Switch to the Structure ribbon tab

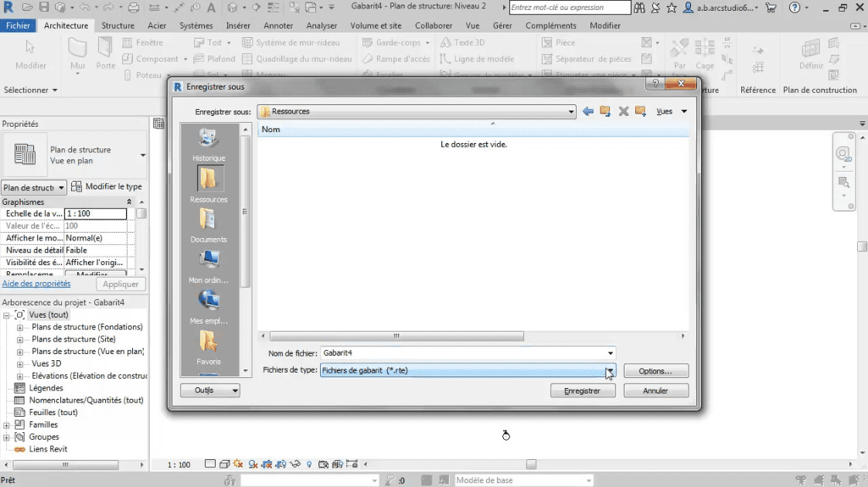point(117,26)
